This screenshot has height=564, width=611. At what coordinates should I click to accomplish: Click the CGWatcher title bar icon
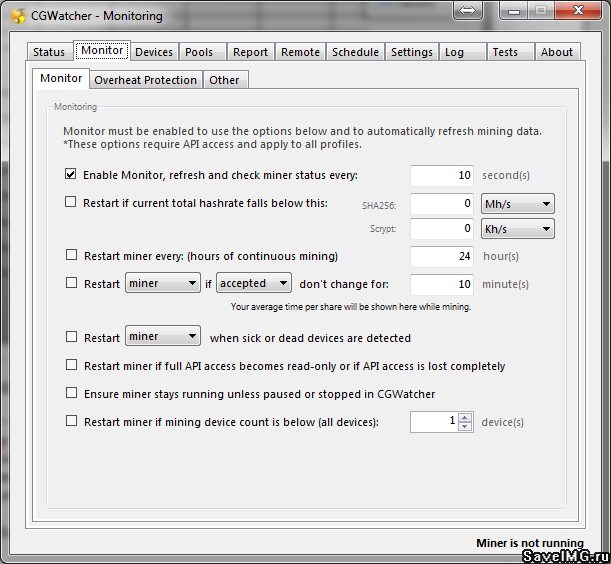click(17, 16)
